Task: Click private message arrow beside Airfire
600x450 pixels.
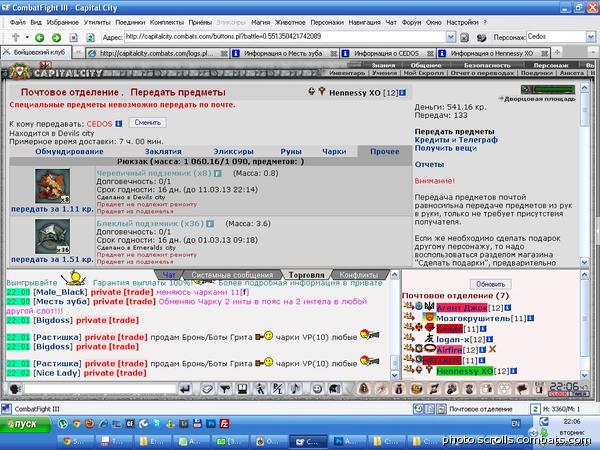Action: 409,349
